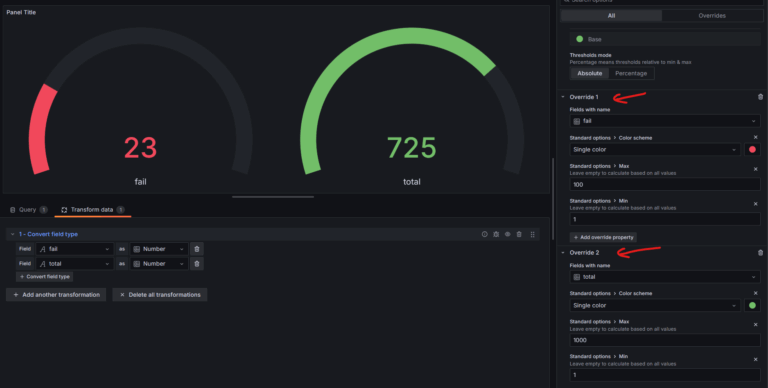Remove Color scheme property from Override 1
The width and height of the screenshot is (768, 388).
[x=755, y=137]
